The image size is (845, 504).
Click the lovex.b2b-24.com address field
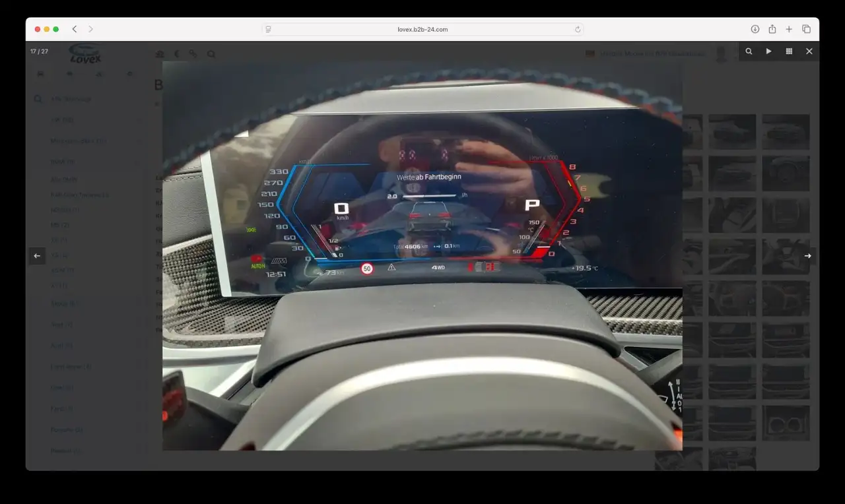[422, 29]
